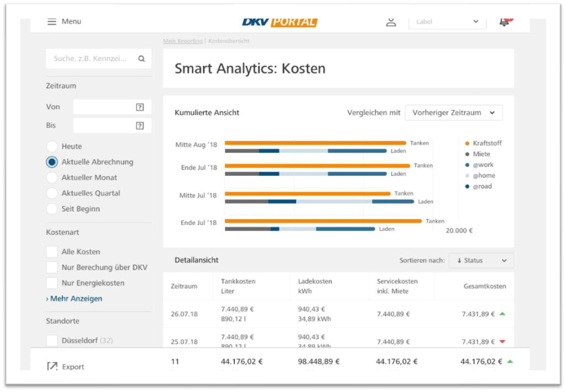Screen dimensions: 566x392
Task: Open notifications bell icon
Action: coord(504,22)
